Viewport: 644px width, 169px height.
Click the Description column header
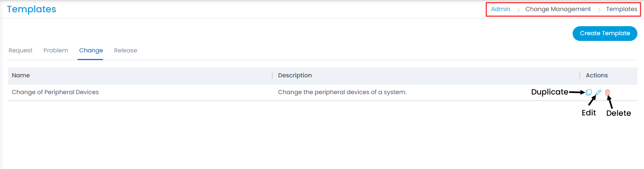pos(295,75)
